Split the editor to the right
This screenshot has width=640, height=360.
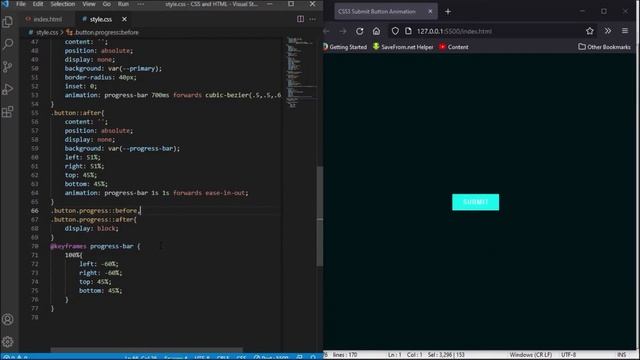[x=300, y=19]
